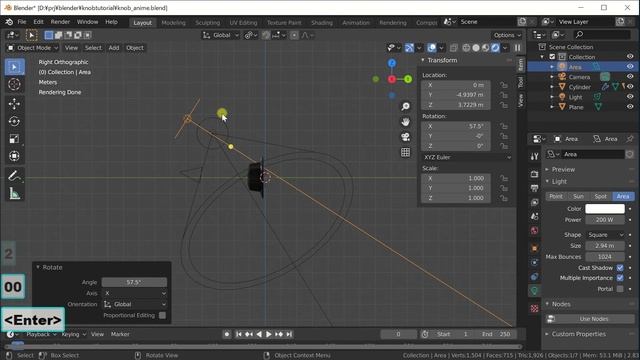Open the Render menu
Image resolution: width=640 pixels, height=360 pixels.
[x=60, y=22]
